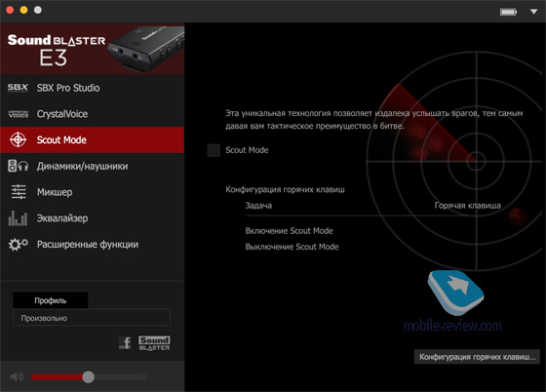The height and width of the screenshot is (392, 546).
Task: Go to the Микшер section
Action: (x=92, y=192)
